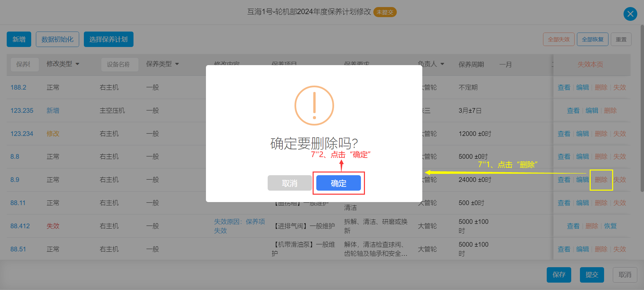Click 删除 in row 88.412
Screen dimensions: 644x290
pos(592,226)
